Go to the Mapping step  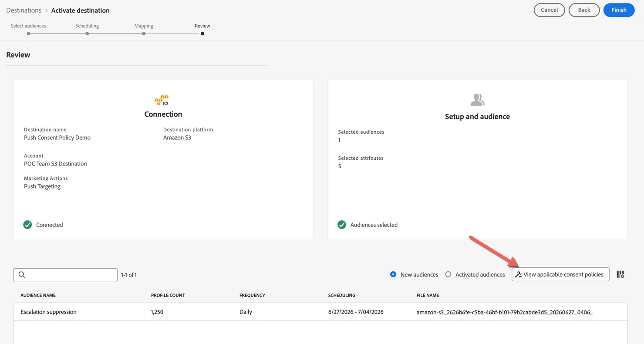(144, 29)
